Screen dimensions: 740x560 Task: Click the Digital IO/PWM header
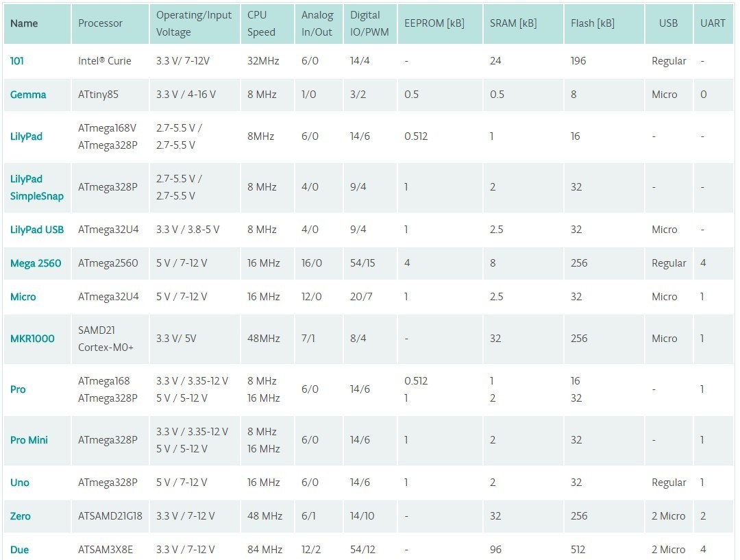pyautogui.click(x=371, y=23)
